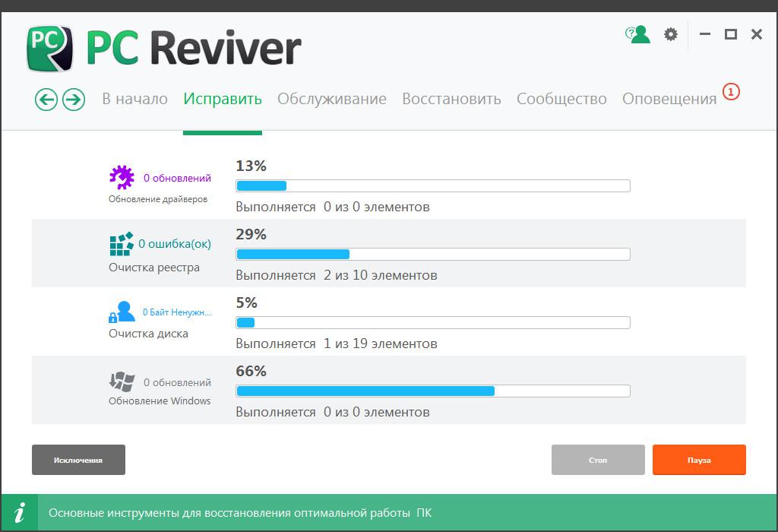Click the 66% Windows update progress bar

coord(433,391)
